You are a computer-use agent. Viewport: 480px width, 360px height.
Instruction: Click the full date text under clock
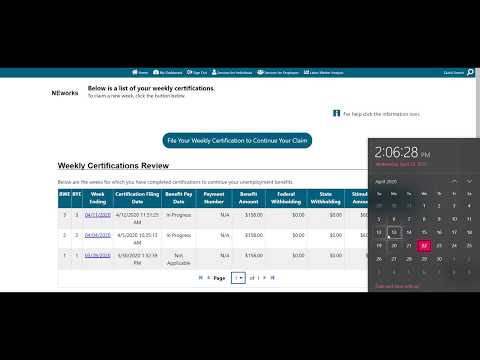click(401, 164)
